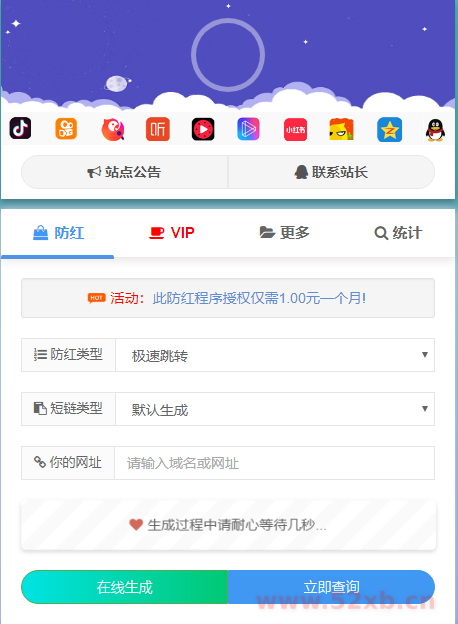Click the orange HOT badge

97,298
